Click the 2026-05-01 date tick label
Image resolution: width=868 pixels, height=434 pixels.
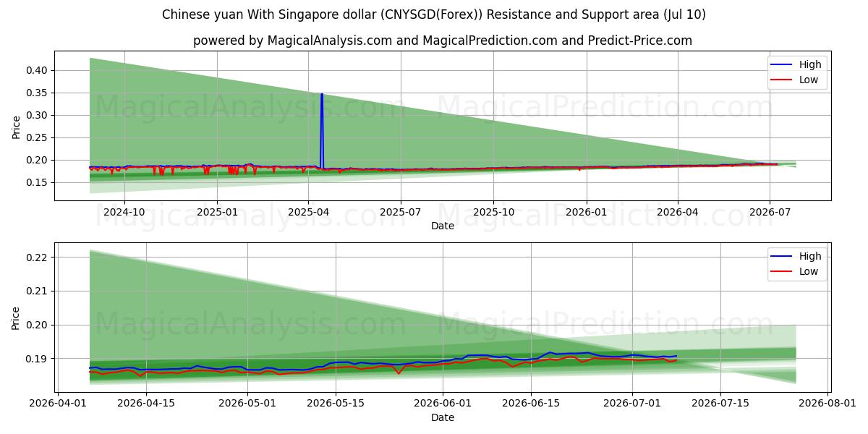[x=247, y=404]
